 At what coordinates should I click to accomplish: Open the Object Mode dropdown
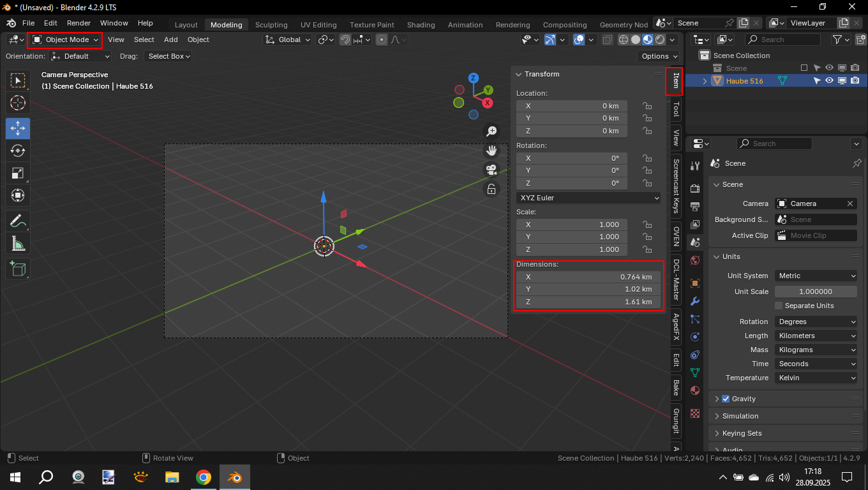click(x=65, y=40)
